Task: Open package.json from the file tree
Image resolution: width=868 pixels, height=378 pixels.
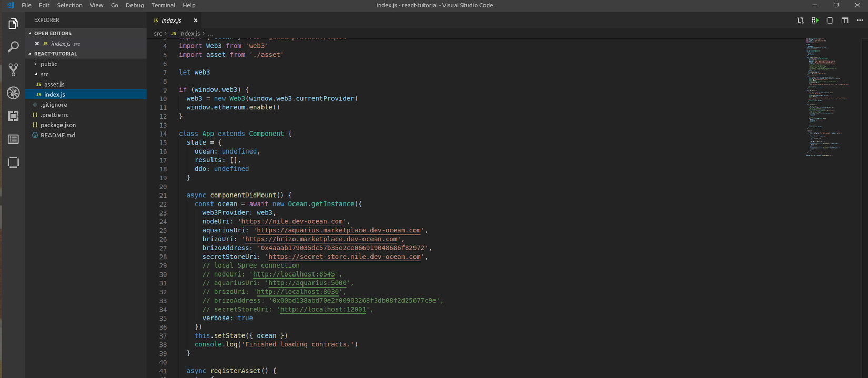Action: 58,125
